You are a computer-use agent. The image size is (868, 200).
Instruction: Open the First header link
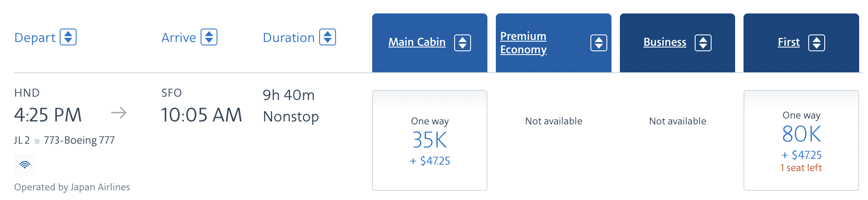coord(789,42)
